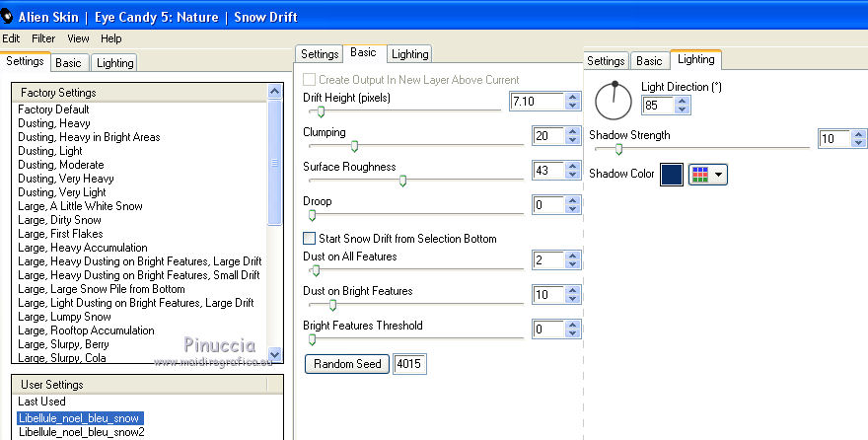Click the Random Seed button
The image size is (868, 440).
[347, 364]
